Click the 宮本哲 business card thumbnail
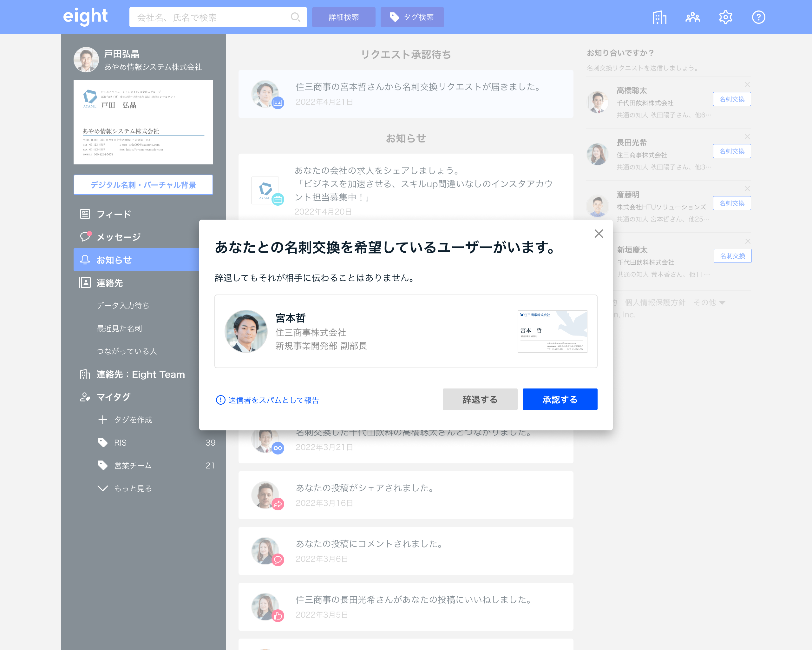 (552, 331)
